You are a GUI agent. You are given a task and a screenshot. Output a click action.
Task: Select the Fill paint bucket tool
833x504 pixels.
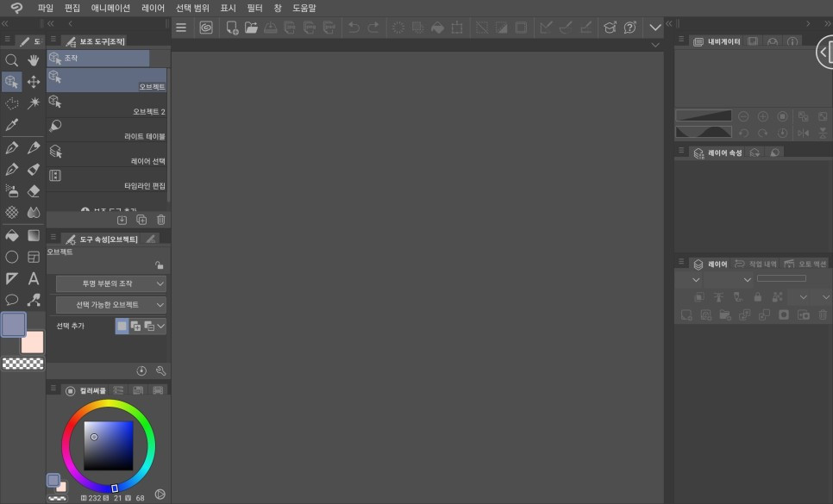click(x=11, y=234)
